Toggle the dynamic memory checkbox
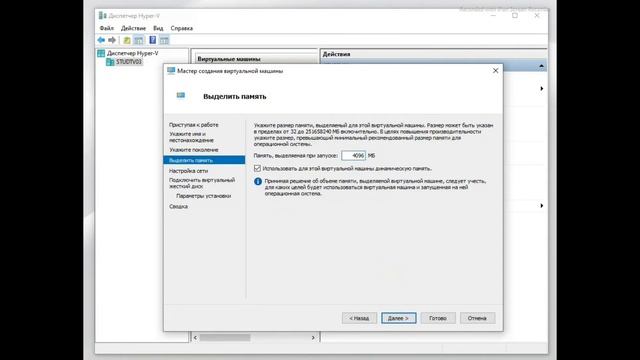640x360 pixels. click(257, 168)
